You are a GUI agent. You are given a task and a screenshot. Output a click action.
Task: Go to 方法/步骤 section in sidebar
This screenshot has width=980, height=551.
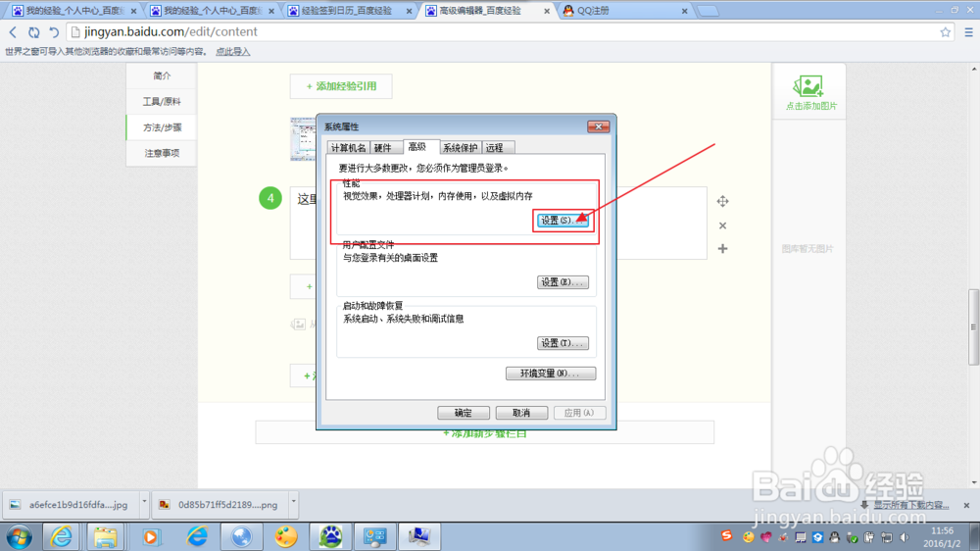(x=162, y=127)
